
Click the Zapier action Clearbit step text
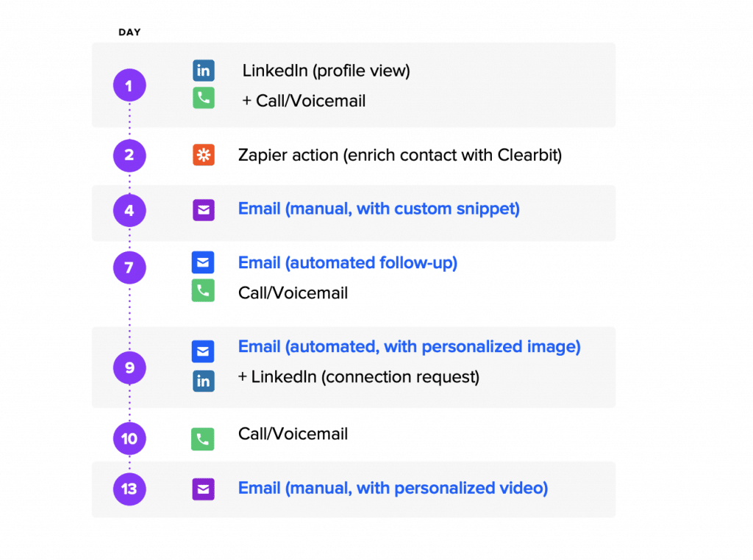[400, 156]
